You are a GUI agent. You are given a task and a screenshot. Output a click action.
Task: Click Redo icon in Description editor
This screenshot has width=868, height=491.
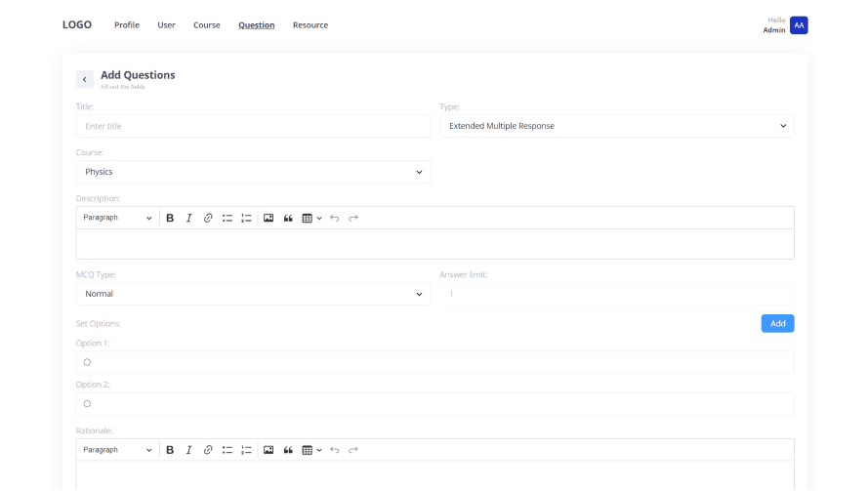click(353, 218)
